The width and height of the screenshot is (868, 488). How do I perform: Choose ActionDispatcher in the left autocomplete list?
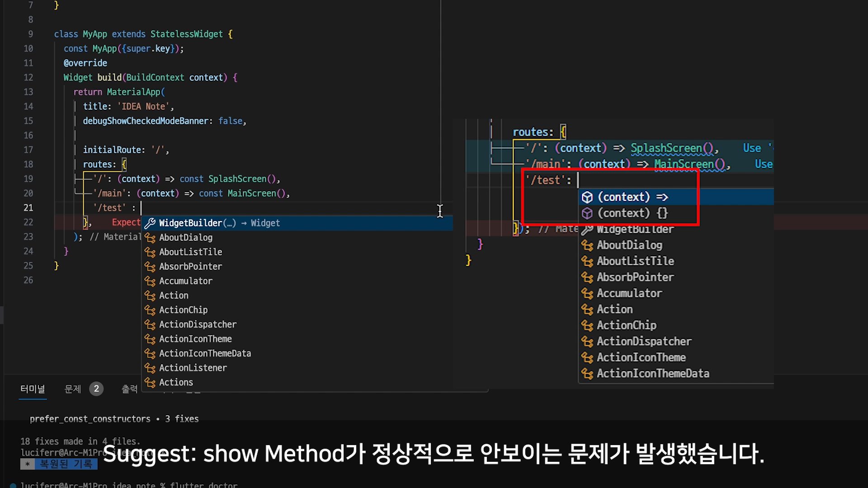click(198, 324)
